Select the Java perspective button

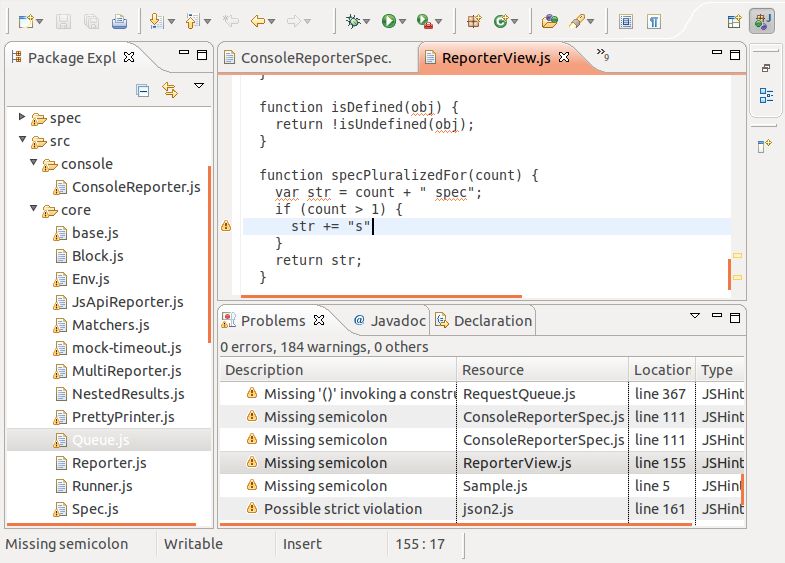point(762,21)
